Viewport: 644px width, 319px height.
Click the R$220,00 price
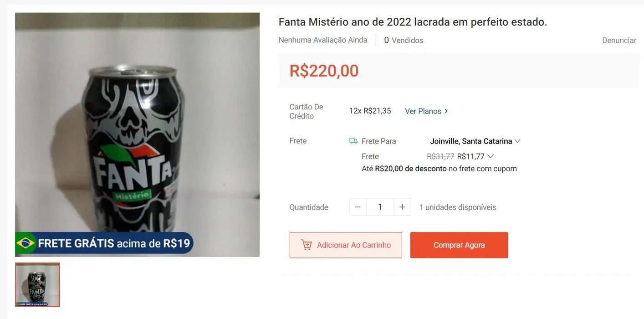(x=324, y=71)
